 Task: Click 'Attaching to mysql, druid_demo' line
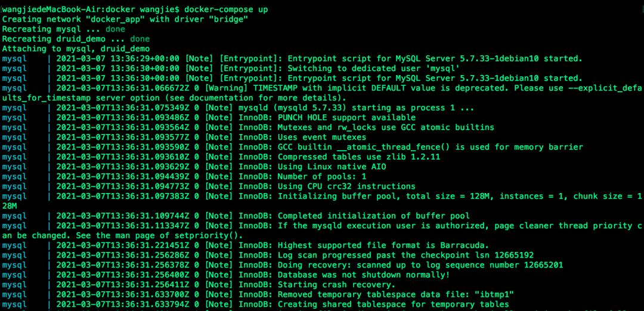(x=76, y=49)
